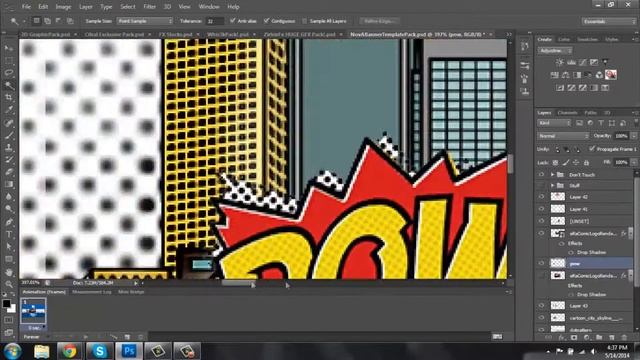The image size is (640, 360).
Task: Select the Lasso tool
Action: [9, 73]
